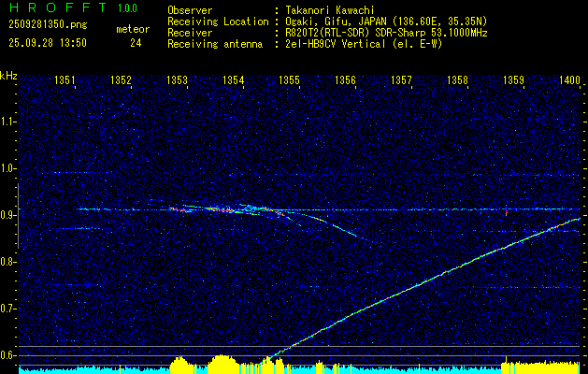This screenshot has height=374, width=588.
Task: Select the timestamp 25.09.28 13:50
Action: click(48, 43)
